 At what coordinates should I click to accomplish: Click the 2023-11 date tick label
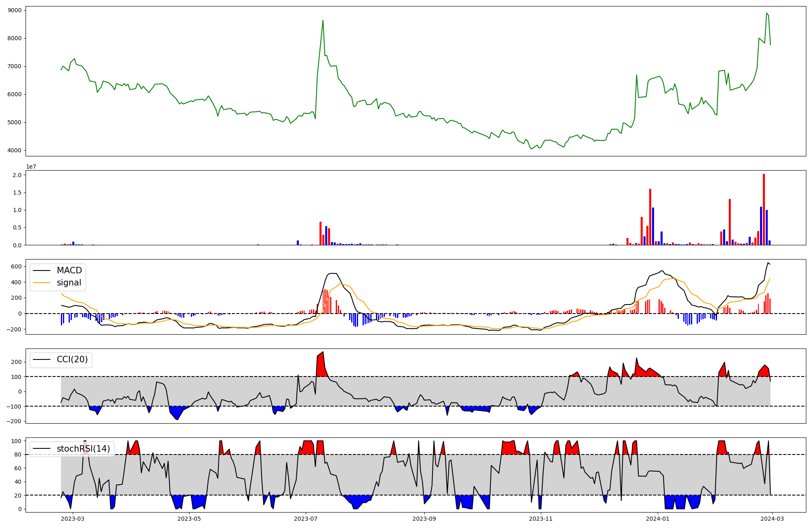[541, 519]
